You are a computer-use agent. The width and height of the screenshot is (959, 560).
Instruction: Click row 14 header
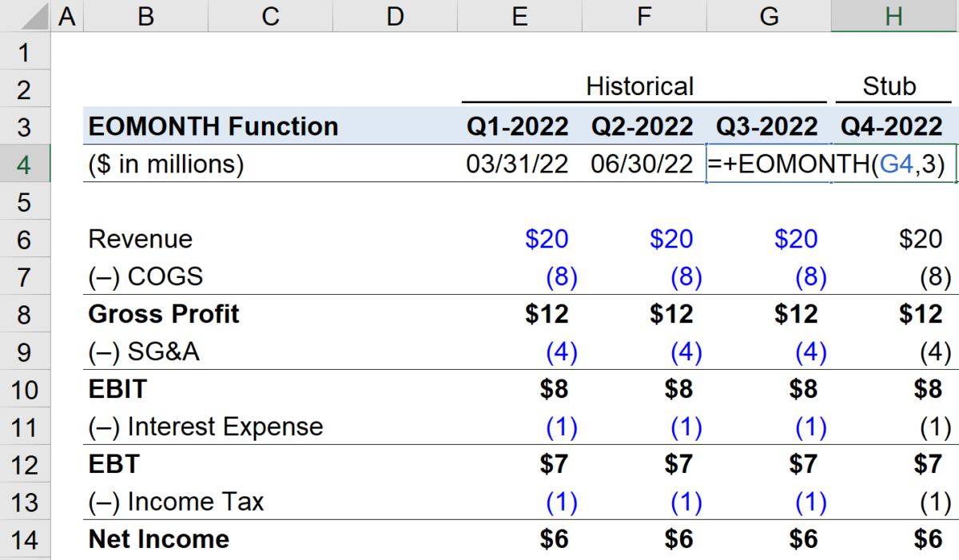[25, 538]
